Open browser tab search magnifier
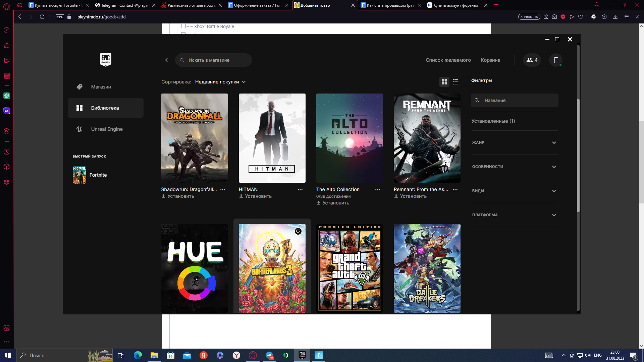The image size is (644, 362). point(597,5)
